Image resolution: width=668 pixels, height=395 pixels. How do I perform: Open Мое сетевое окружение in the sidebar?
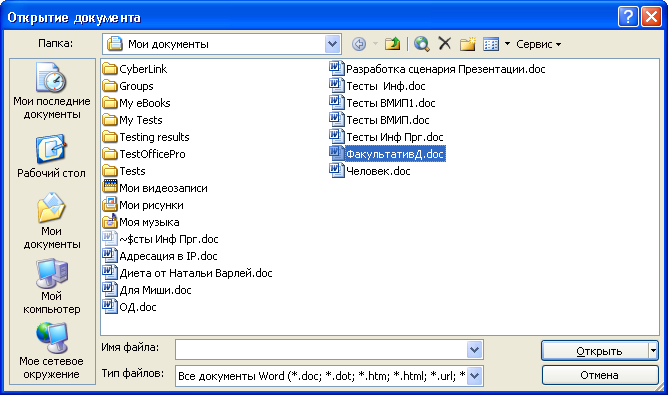(52, 351)
